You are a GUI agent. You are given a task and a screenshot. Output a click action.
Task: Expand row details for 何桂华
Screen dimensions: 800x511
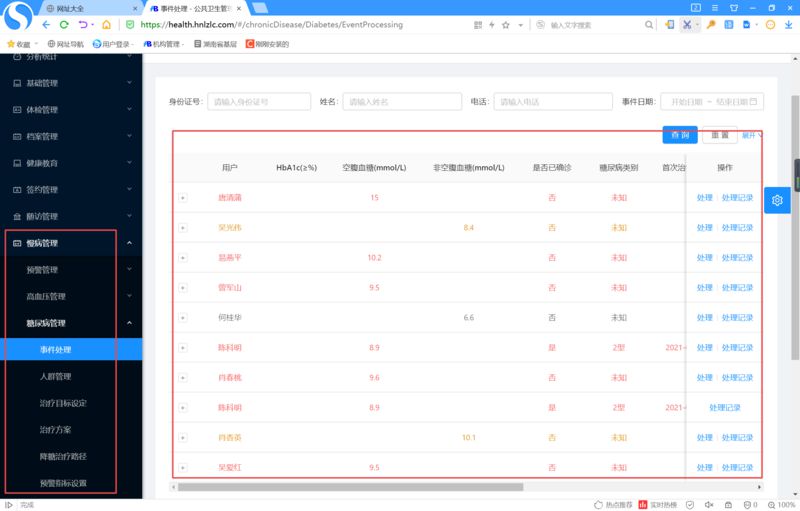pos(183,317)
